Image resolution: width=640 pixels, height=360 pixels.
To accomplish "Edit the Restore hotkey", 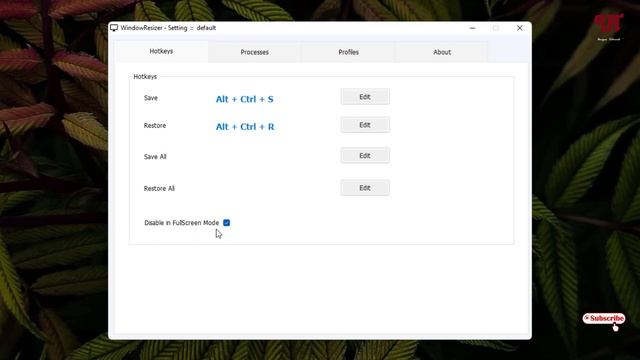I will [x=365, y=125].
